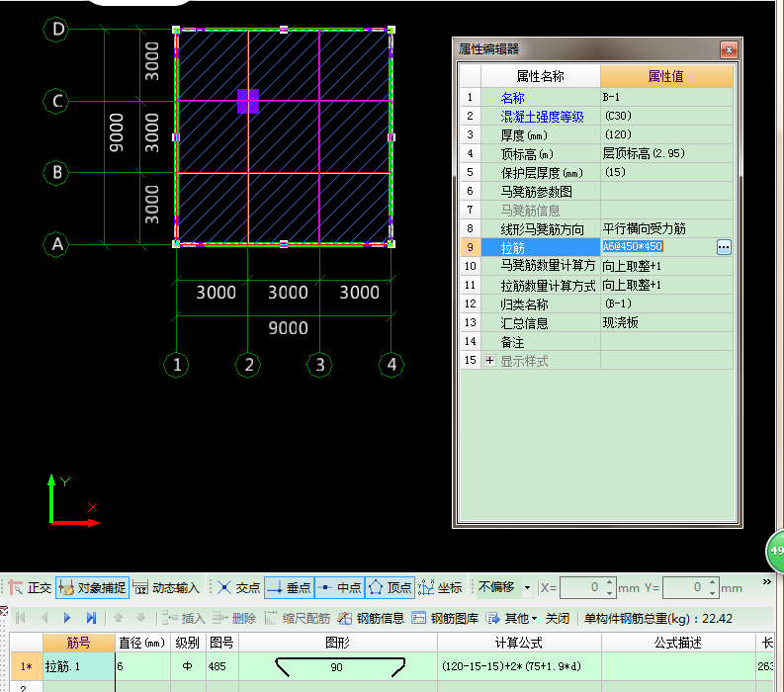
Task: Toggle 坐标 coordinate snap
Action: pyautogui.click(x=440, y=587)
